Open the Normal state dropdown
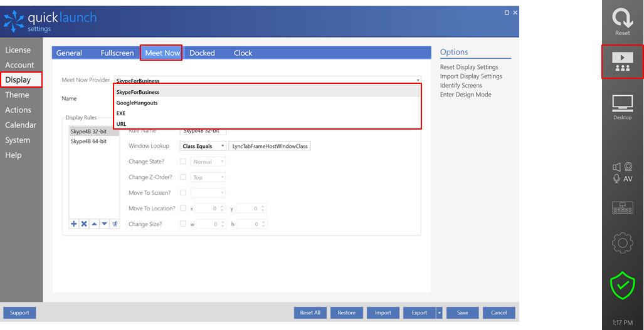The image size is (644, 330). click(208, 162)
